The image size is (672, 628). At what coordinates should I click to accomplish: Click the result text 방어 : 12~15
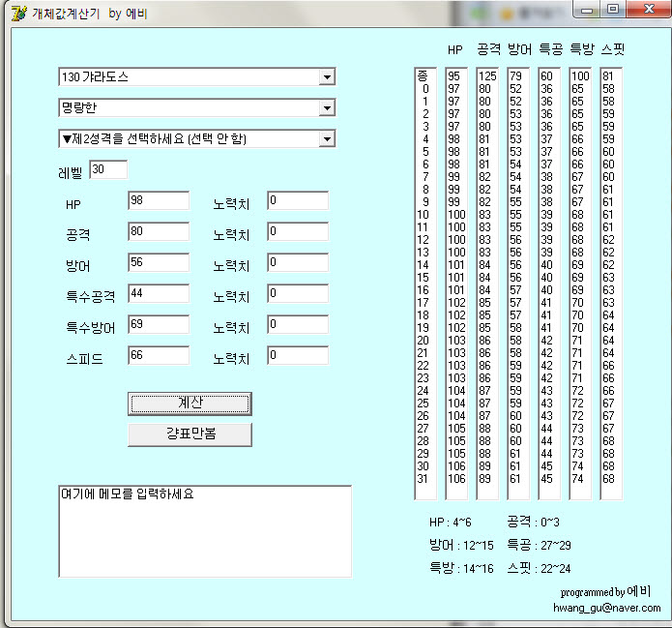(x=461, y=545)
